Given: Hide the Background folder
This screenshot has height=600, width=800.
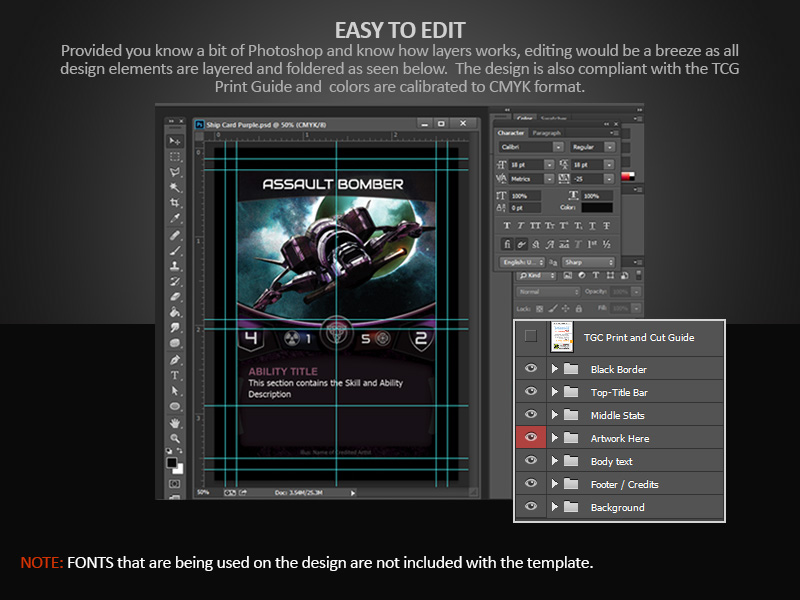Looking at the screenshot, I should (x=531, y=506).
